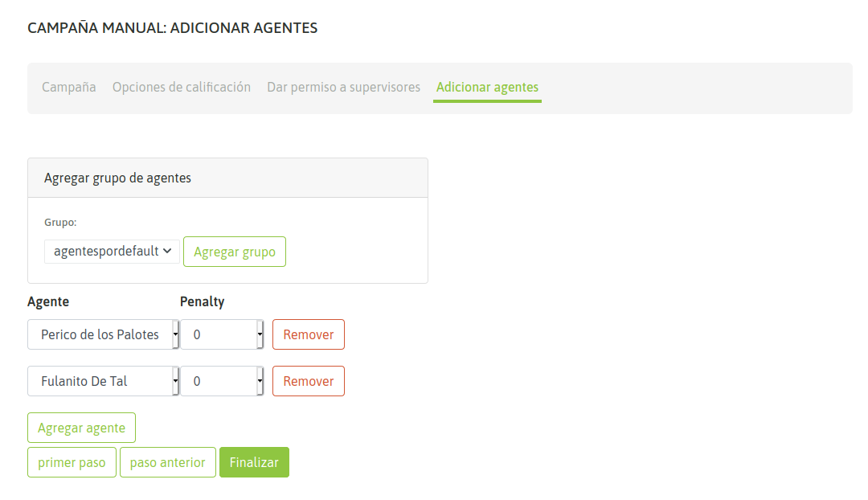Open the Opciones de calificación tab

(182, 87)
